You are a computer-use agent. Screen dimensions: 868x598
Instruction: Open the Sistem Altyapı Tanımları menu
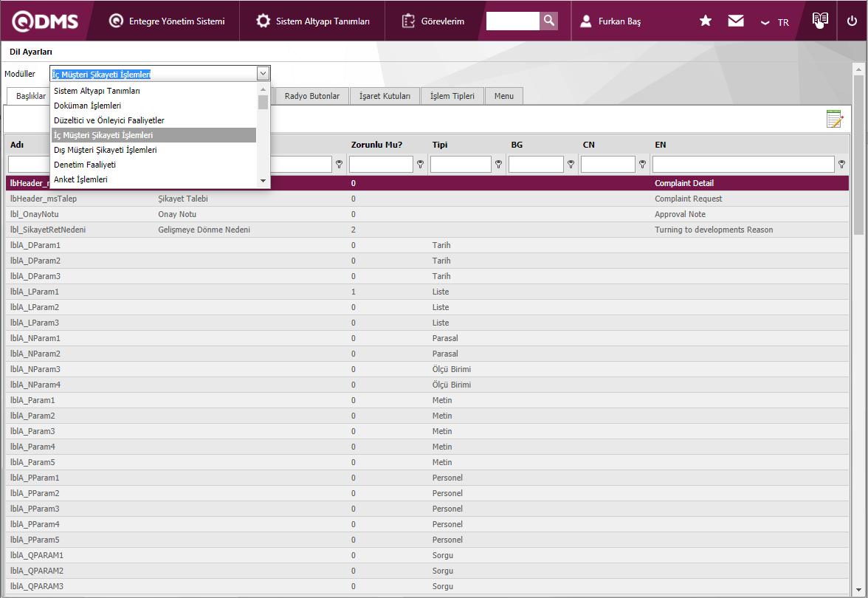coord(314,21)
